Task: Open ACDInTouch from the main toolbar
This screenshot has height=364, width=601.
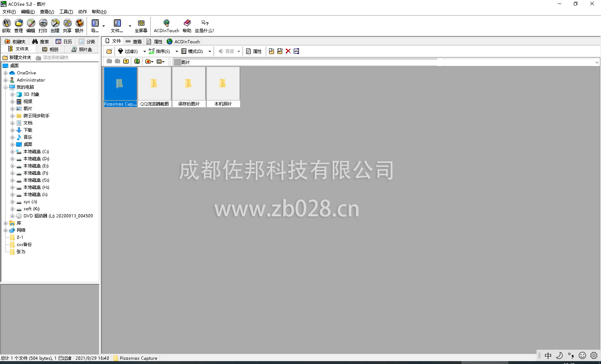Action: tap(166, 26)
